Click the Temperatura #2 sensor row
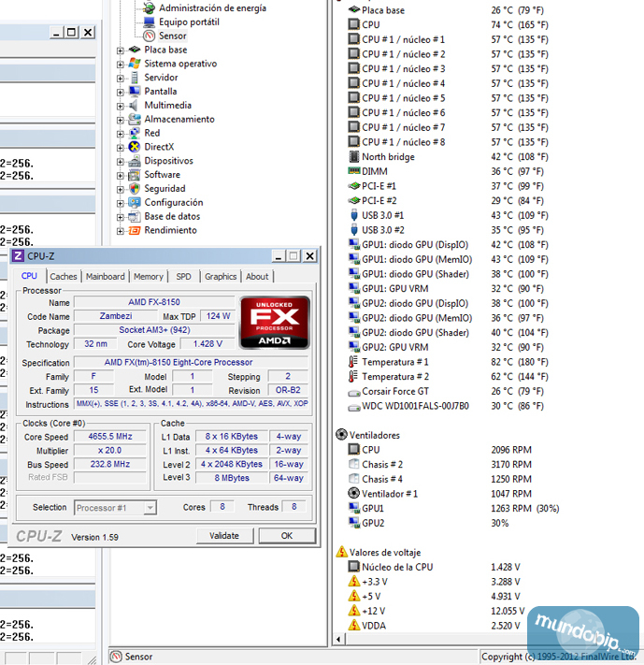644x665 pixels. click(x=448, y=377)
